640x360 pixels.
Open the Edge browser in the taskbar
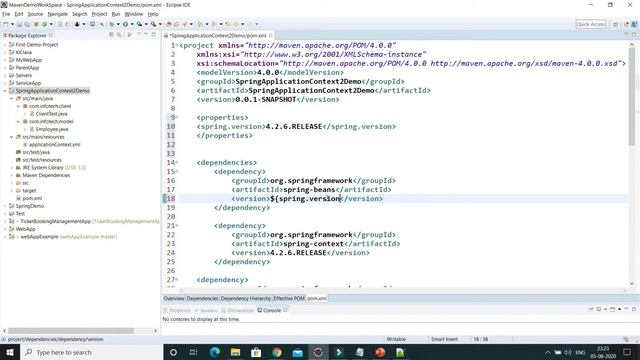pos(215,352)
